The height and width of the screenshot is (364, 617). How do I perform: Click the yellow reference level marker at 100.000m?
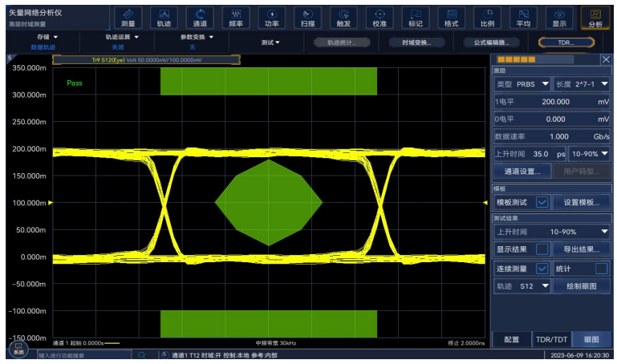[51, 203]
